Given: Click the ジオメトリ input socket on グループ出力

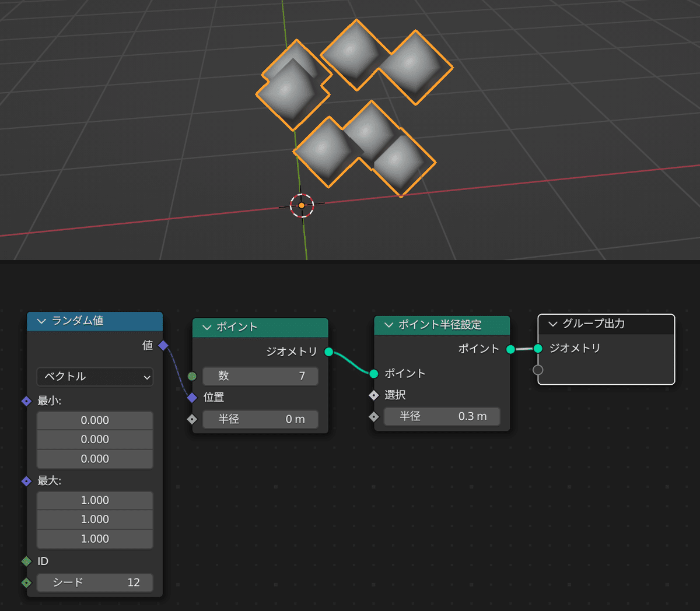Looking at the screenshot, I should [x=538, y=349].
